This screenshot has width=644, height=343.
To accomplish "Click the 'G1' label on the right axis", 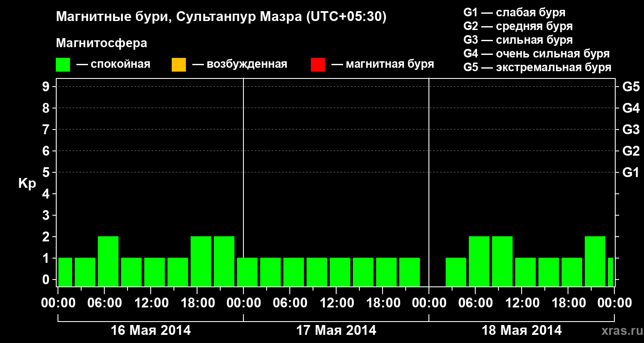I will coord(631,172).
